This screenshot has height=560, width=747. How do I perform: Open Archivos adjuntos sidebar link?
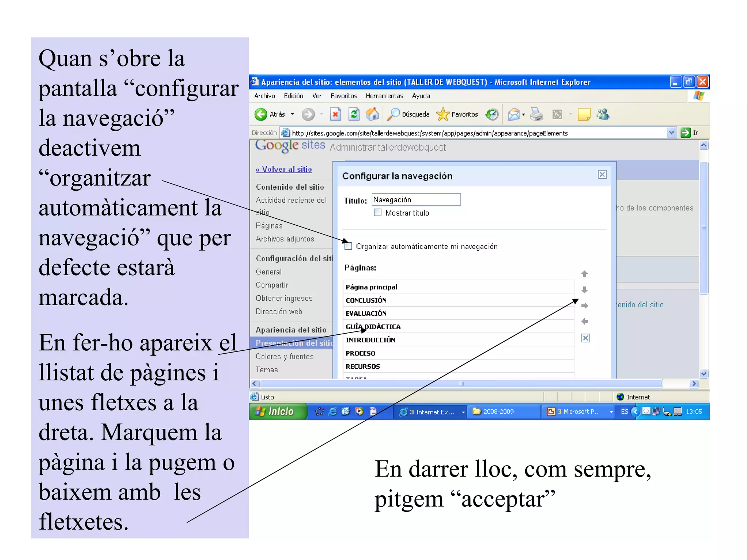pyautogui.click(x=285, y=239)
